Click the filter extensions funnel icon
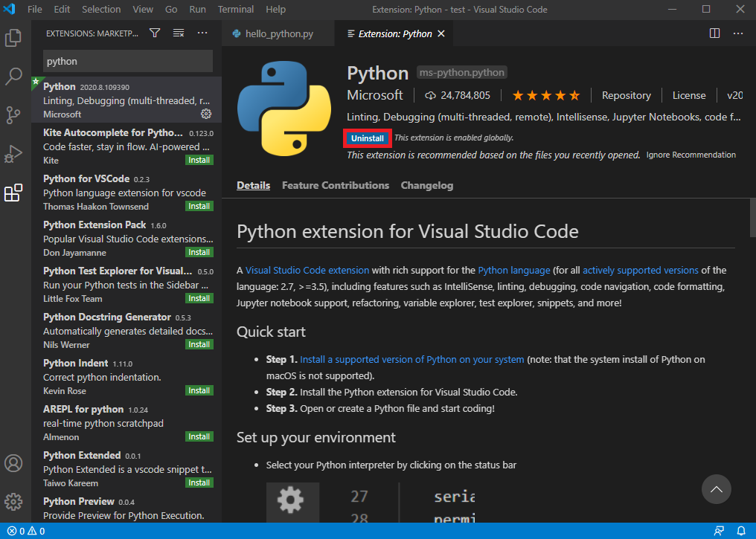 (155, 33)
